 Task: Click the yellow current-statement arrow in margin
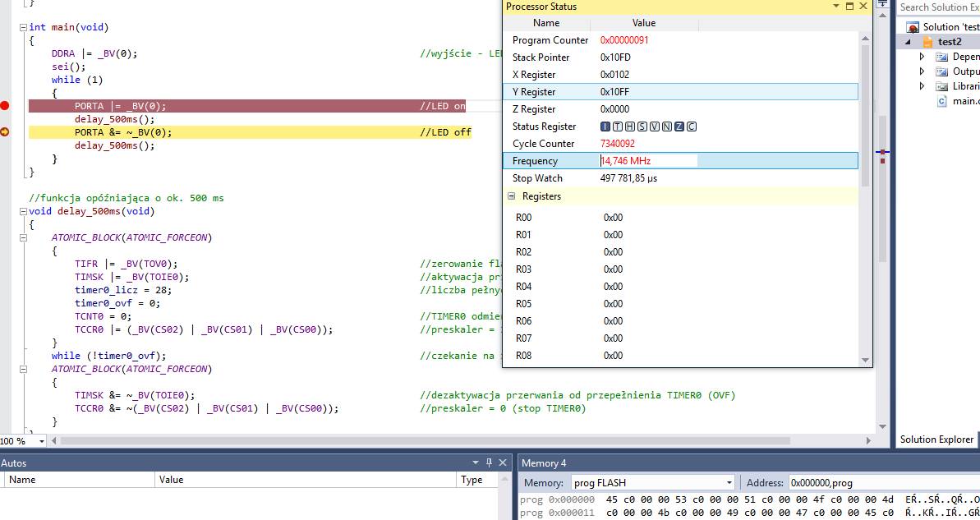(5, 131)
